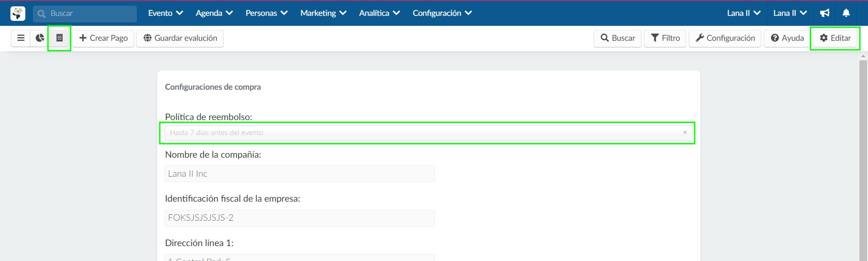The height and width of the screenshot is (261, 868).
Task: Open Política de reembolso dropdown
Action: point(428,133)
